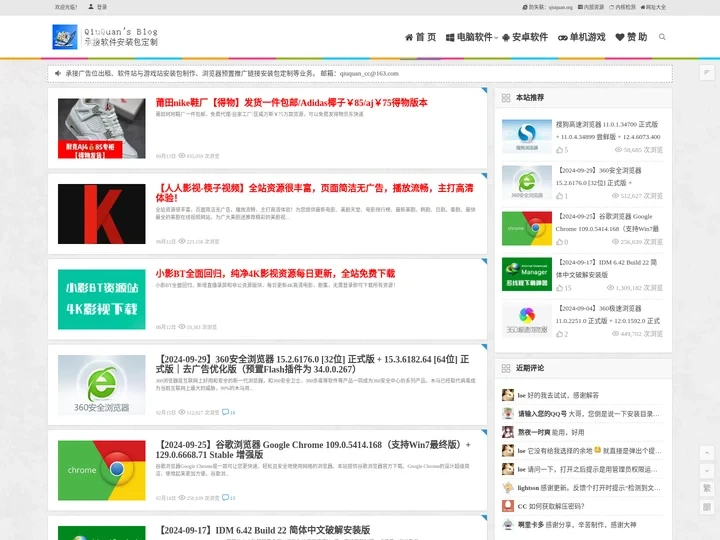
Task: Open comment 'CC 如何获取解压密码?'
Action: [x=551, y=506]
